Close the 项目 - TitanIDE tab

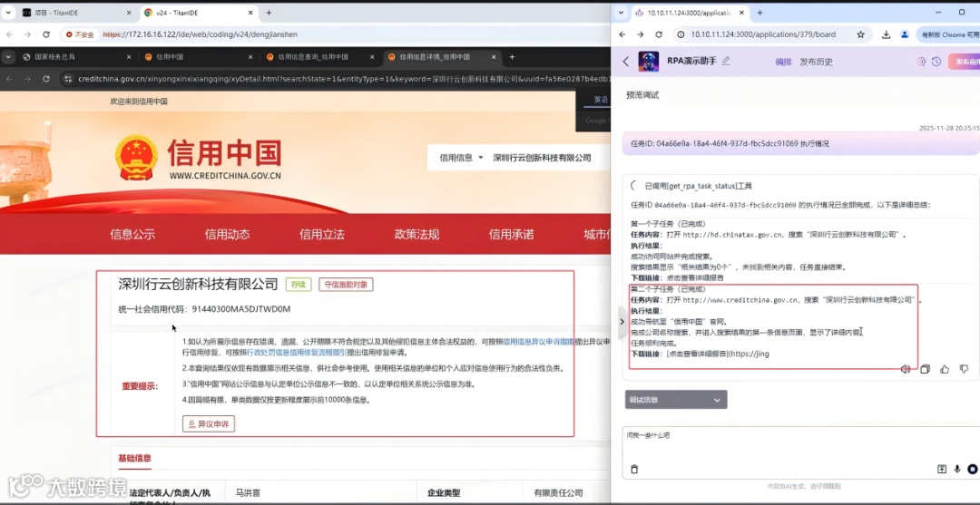click(x=129, y=13)
